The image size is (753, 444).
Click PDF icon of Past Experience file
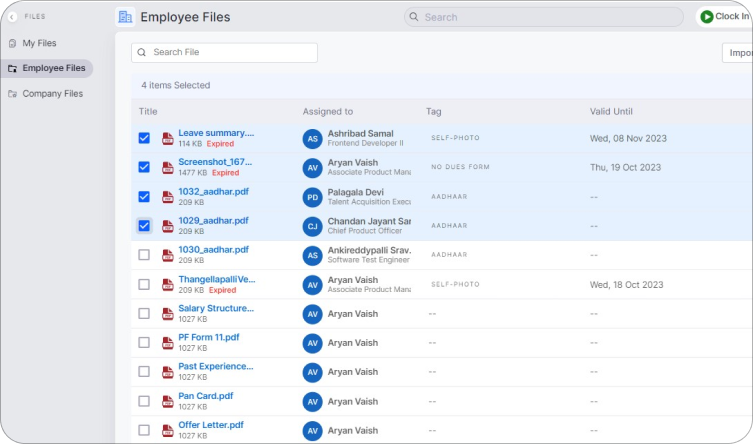168,372
